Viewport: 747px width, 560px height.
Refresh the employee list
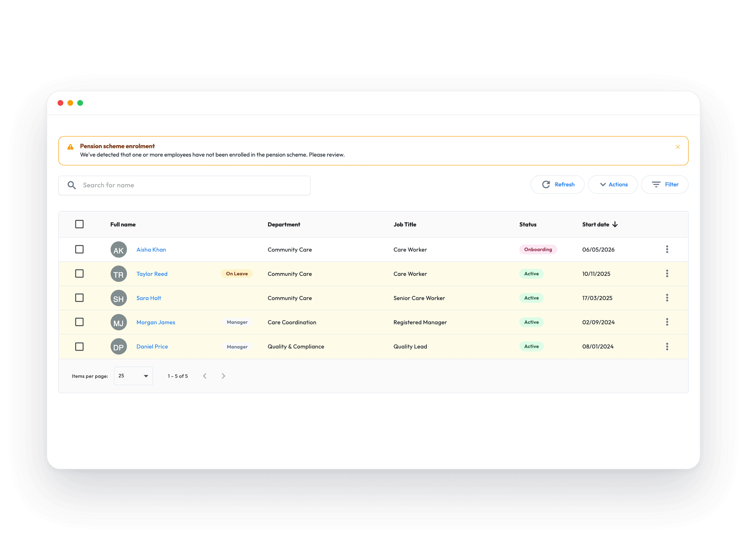[558, 185]
